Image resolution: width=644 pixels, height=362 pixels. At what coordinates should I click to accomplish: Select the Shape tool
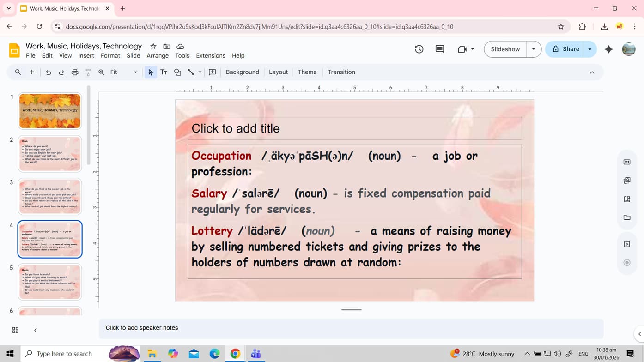tap(177, 72)
